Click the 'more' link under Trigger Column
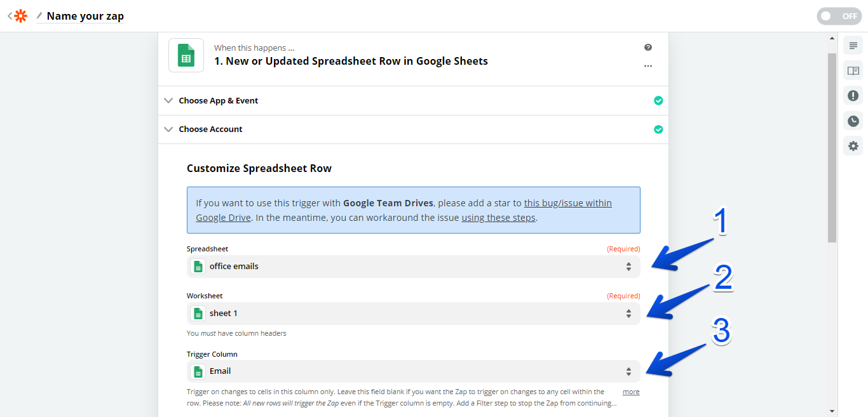Image resolution: width=868 pixels, height=417 pixels. (630, 392)
